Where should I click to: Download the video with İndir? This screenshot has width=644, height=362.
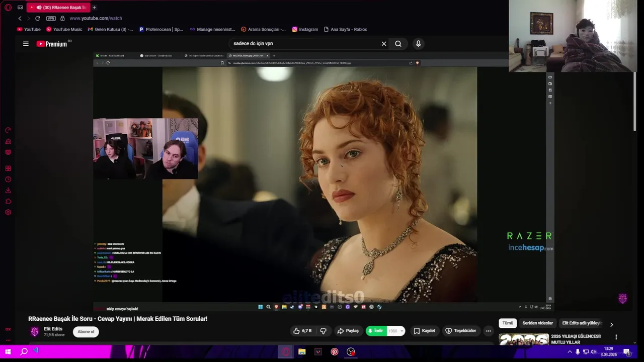(x=376, y=331)
